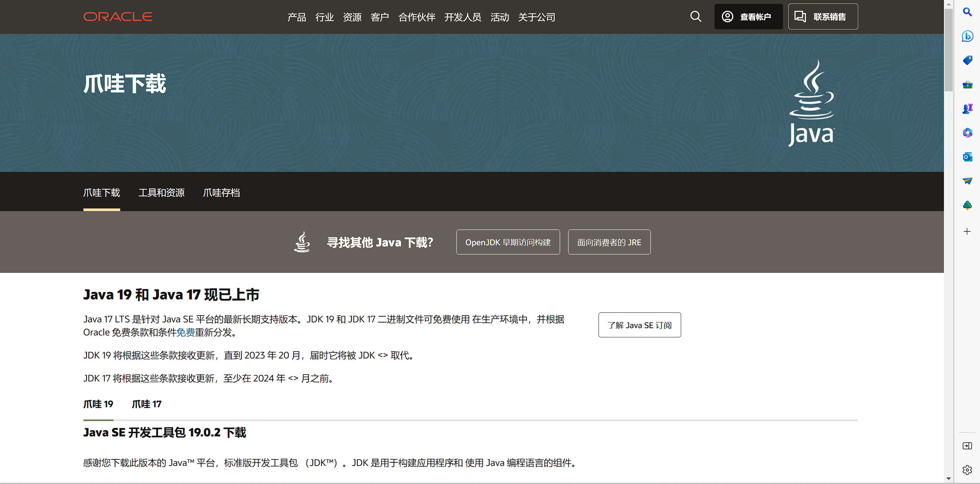This screenshot has width=980, height=484.
Task: Open the Games chess icon in sidebar
Action: pyautogui.click(x=967, y=109)
